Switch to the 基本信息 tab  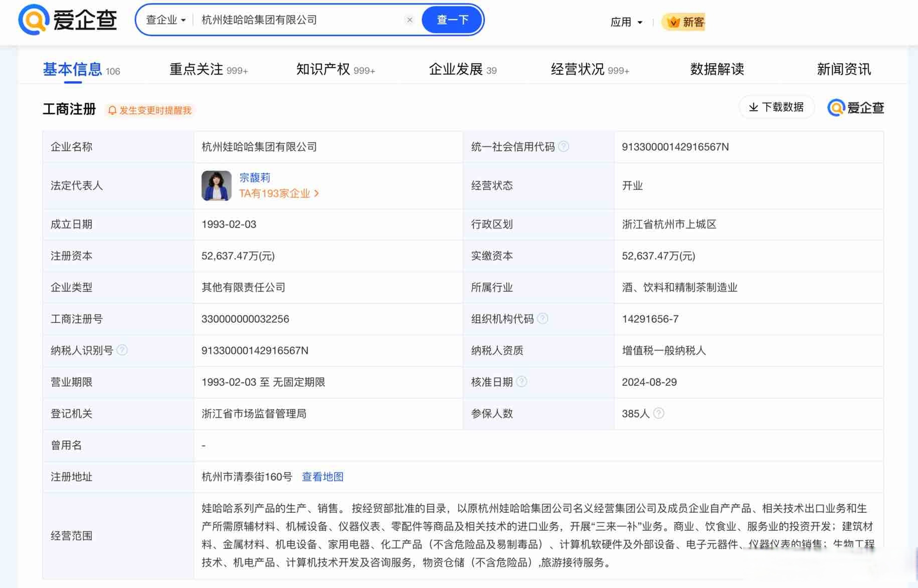(81, 70)
